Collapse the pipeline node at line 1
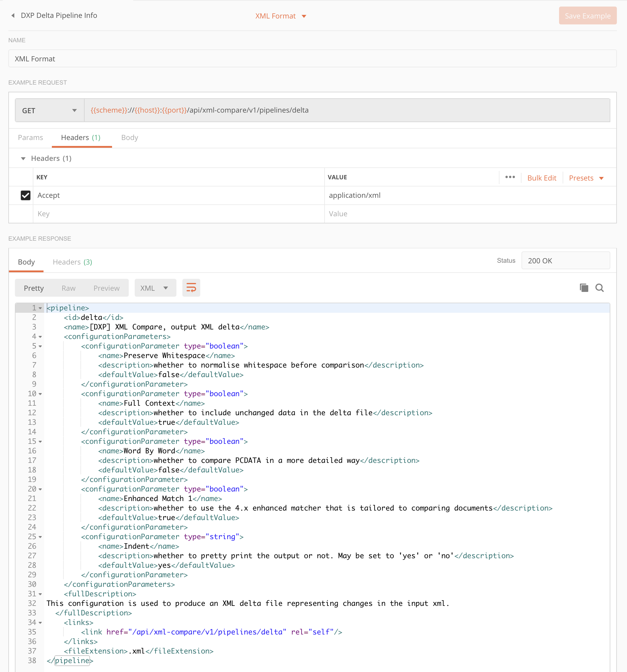This screenshot has height=672, width=627. 40,308
